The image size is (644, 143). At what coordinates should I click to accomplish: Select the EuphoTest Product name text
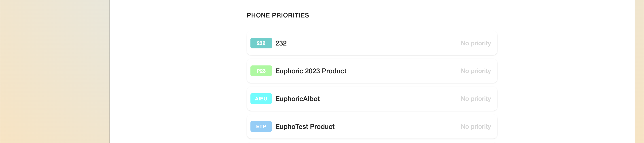(305, 126)
